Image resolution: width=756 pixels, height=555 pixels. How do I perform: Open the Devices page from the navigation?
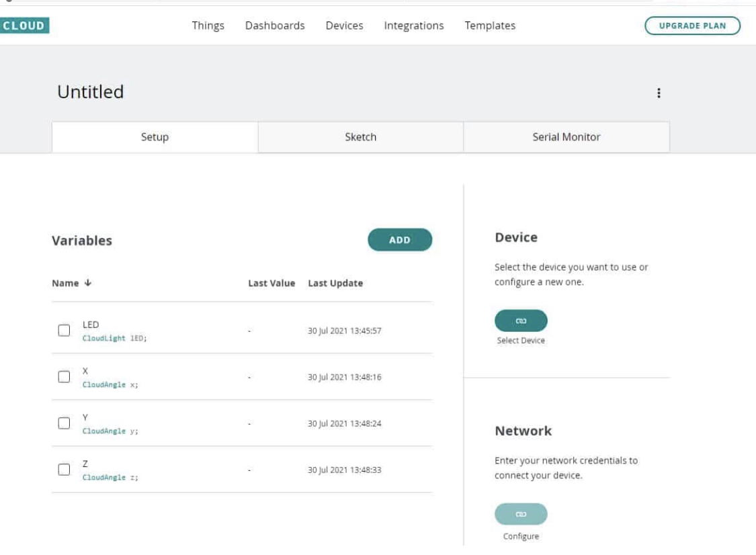(344, 26)
